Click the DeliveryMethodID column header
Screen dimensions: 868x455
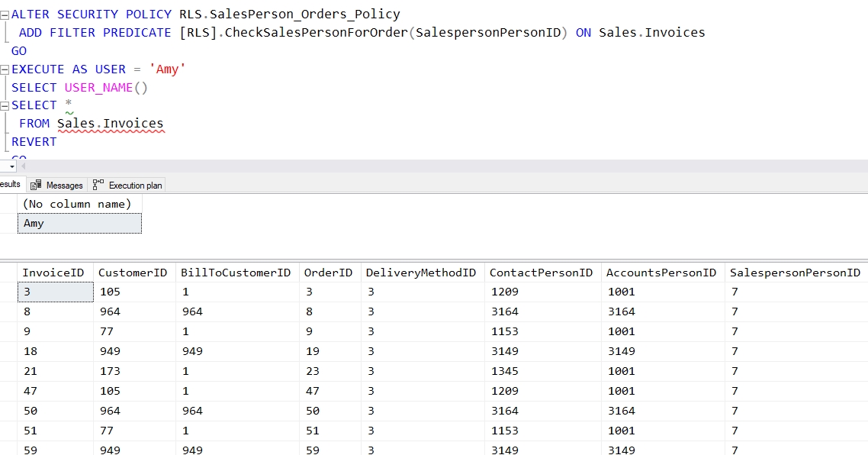pyautogui.click(x=423, y=273)
